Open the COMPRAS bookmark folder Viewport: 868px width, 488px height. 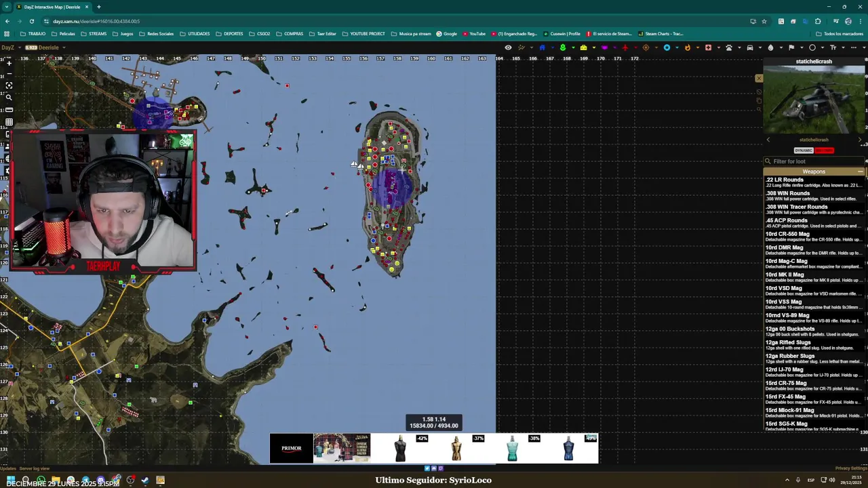290,34
